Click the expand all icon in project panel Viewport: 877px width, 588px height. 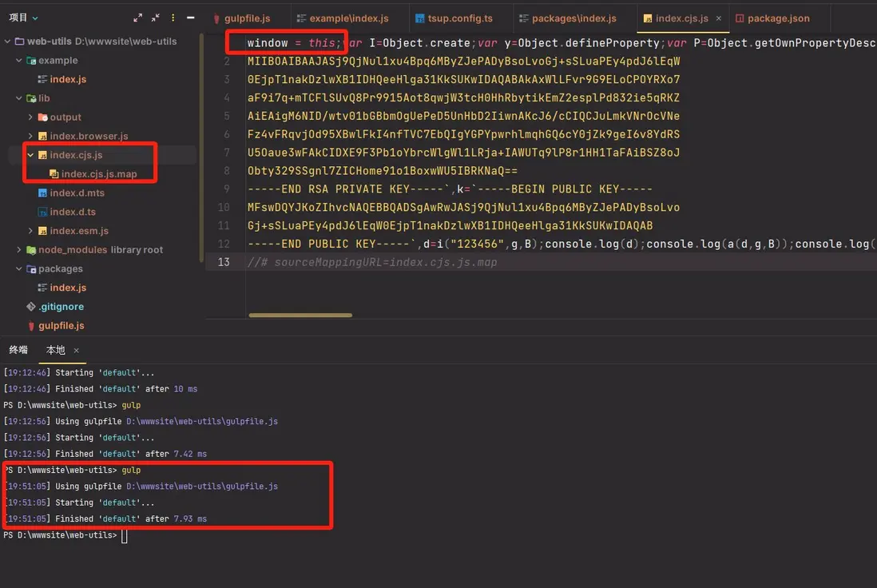(137, 18)
